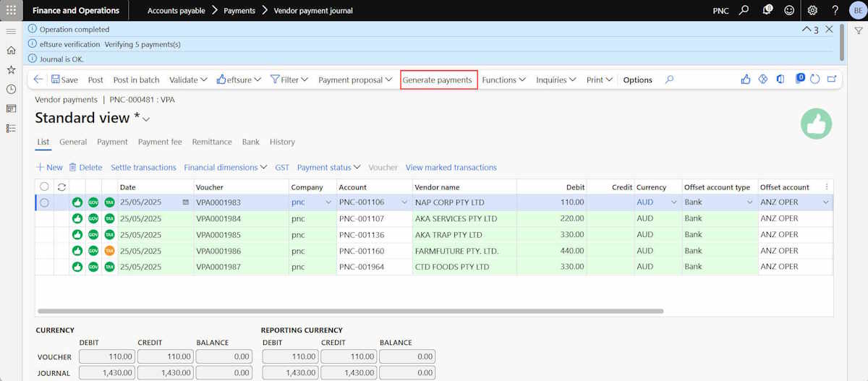Expand navigation pane hamburger icon

(11, 32)
